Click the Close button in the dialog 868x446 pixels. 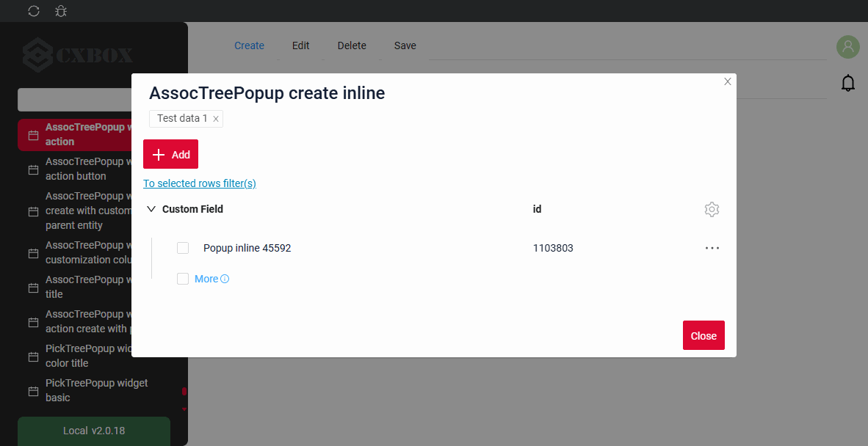(704, 335)
